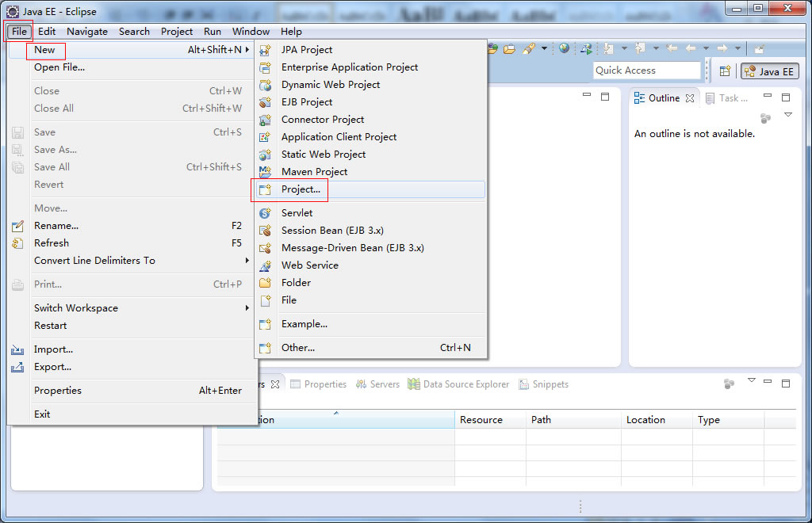Click Restart in the File menu
This screenshot has height=523, width=812.
pyautogui.click(x=132, y=326)
